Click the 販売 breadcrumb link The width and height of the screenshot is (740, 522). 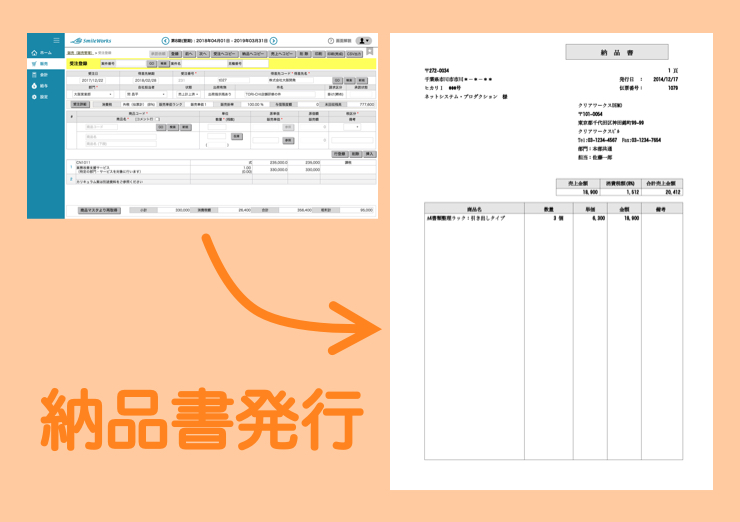click(x=79, y=53)
